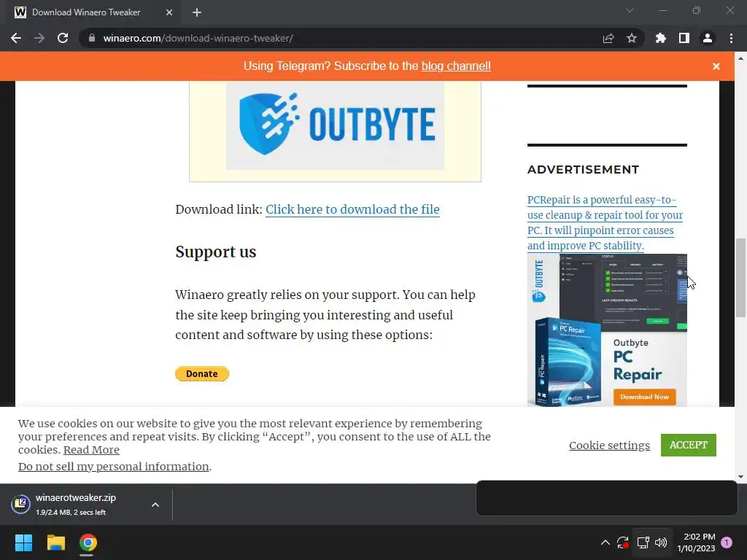This screenshot has width=747, height=560.
Task: Click the address bar URL
Action: pyautogui.click(x=198, y=38)
